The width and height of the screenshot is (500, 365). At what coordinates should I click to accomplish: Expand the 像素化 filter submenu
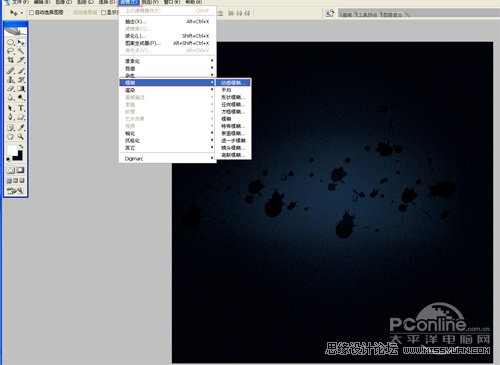(168, 61)
